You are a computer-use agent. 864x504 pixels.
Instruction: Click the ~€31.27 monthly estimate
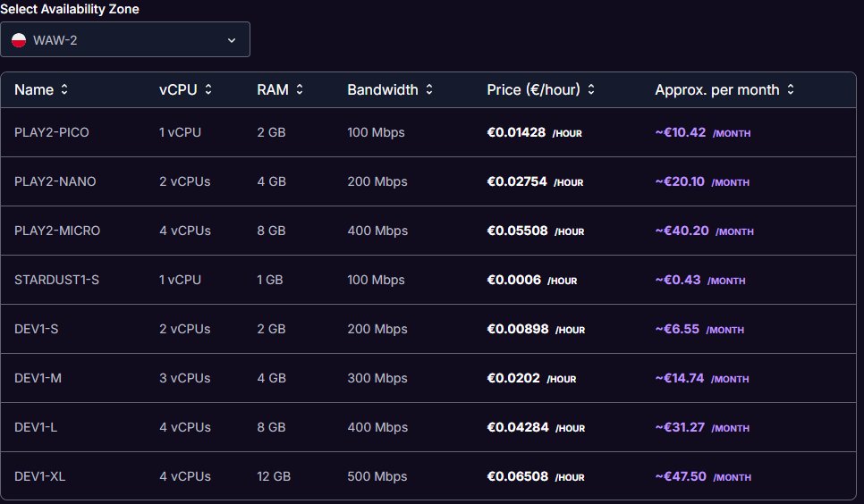[680, 427]
